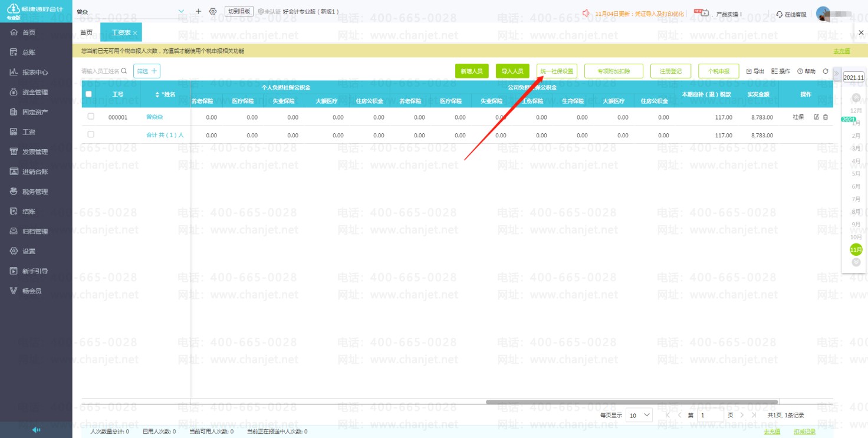Click the page number input field

(x=711, y=415)
